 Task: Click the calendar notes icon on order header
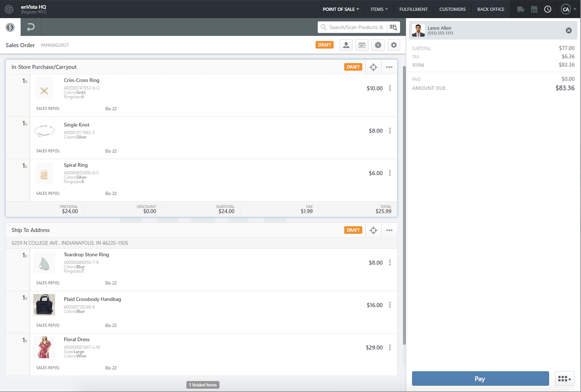362,45
